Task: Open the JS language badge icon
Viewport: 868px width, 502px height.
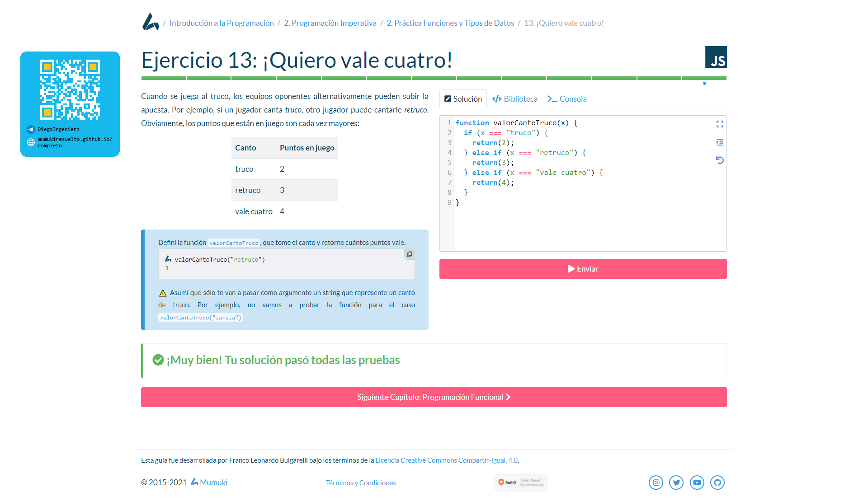Action: [x=716, y=57]
